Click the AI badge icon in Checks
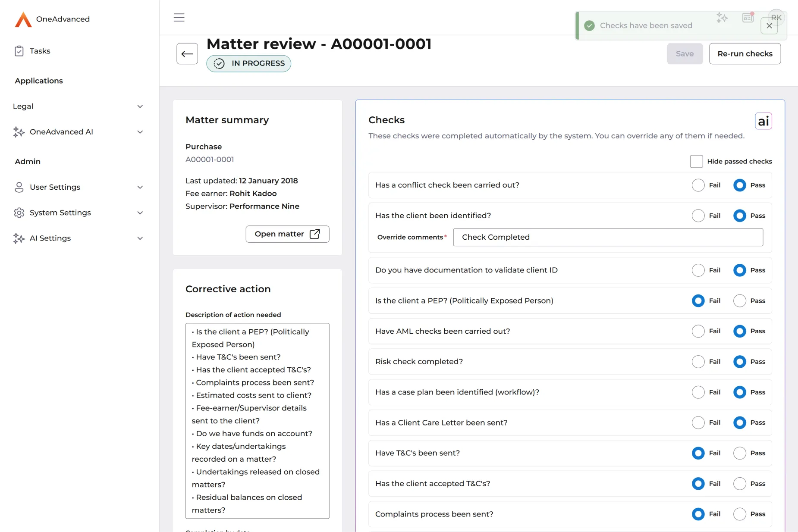Image resolution: width=798 pixels, height=532 pixels. 763,121
